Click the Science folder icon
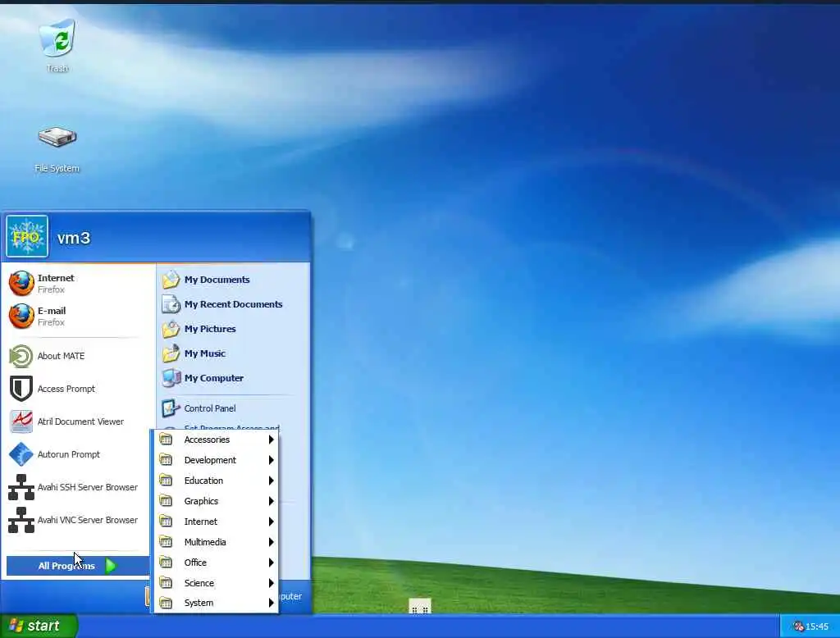This screenshot has width=840, height=638. tap(166, 583)
